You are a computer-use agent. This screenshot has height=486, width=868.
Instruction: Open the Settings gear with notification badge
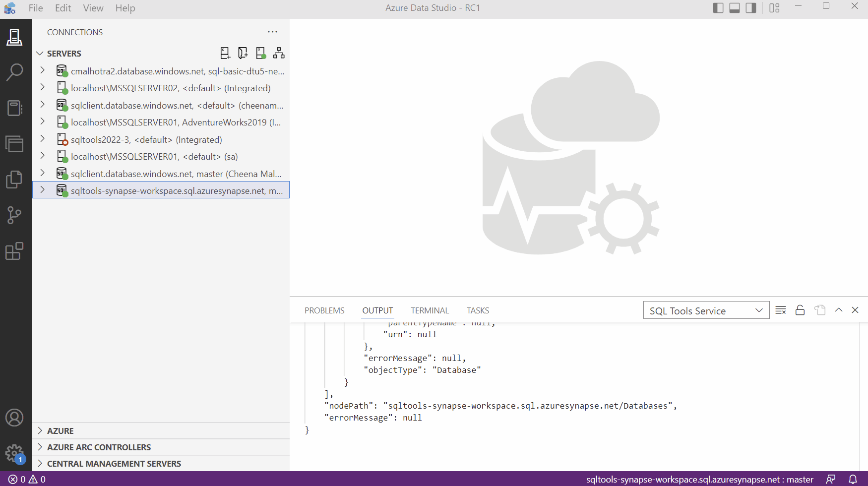[x=14, y=453]
